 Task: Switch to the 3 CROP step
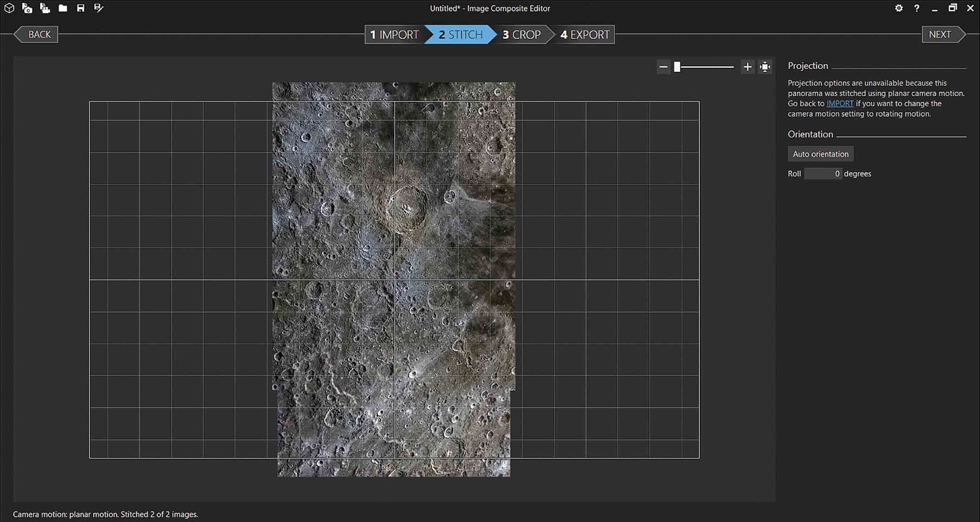point(522,35)
